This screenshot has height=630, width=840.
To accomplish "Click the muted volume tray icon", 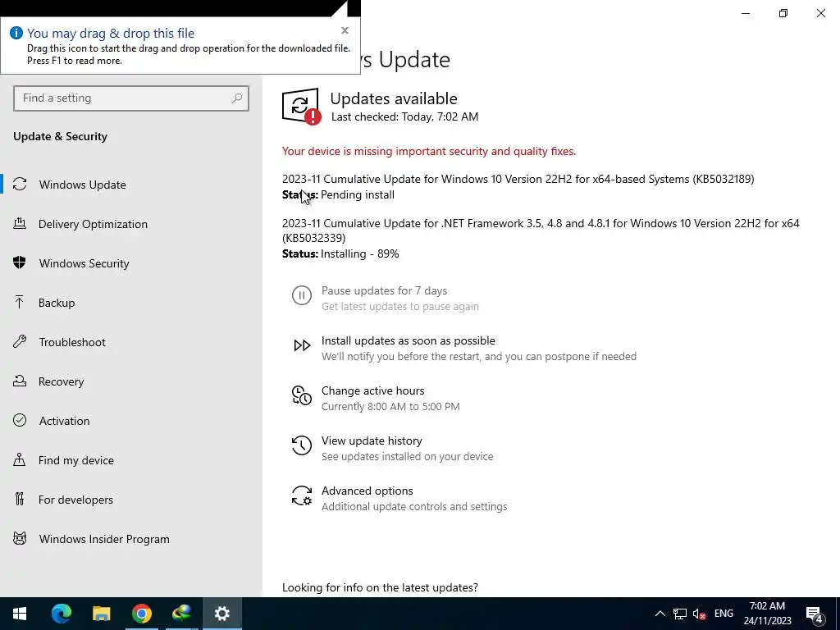I will [699, 614].
